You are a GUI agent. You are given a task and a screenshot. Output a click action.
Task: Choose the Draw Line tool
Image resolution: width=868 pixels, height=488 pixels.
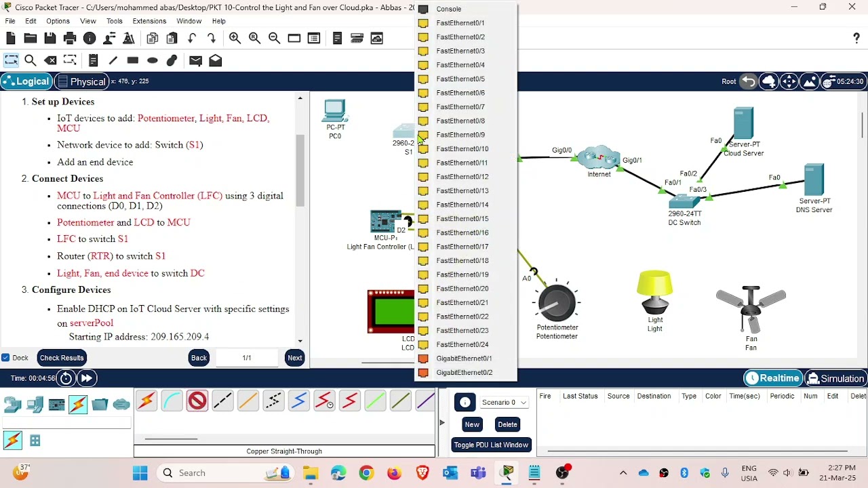[113, 60]
